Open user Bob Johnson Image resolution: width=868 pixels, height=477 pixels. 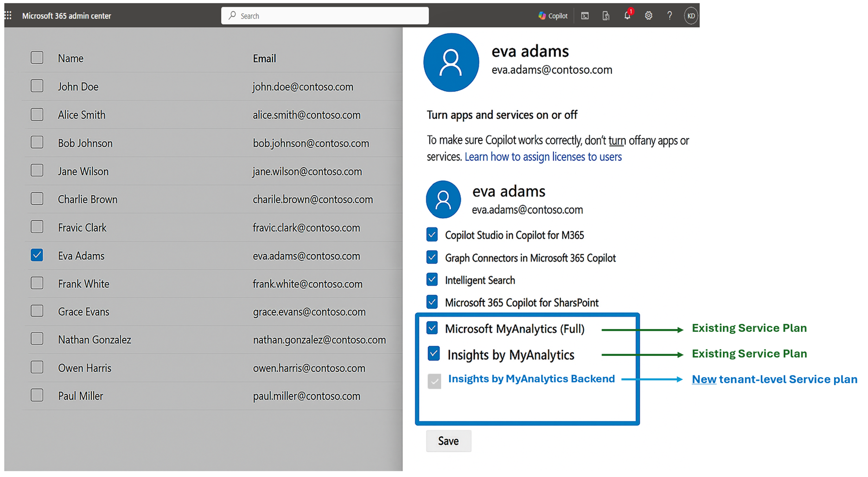point(85,143)
